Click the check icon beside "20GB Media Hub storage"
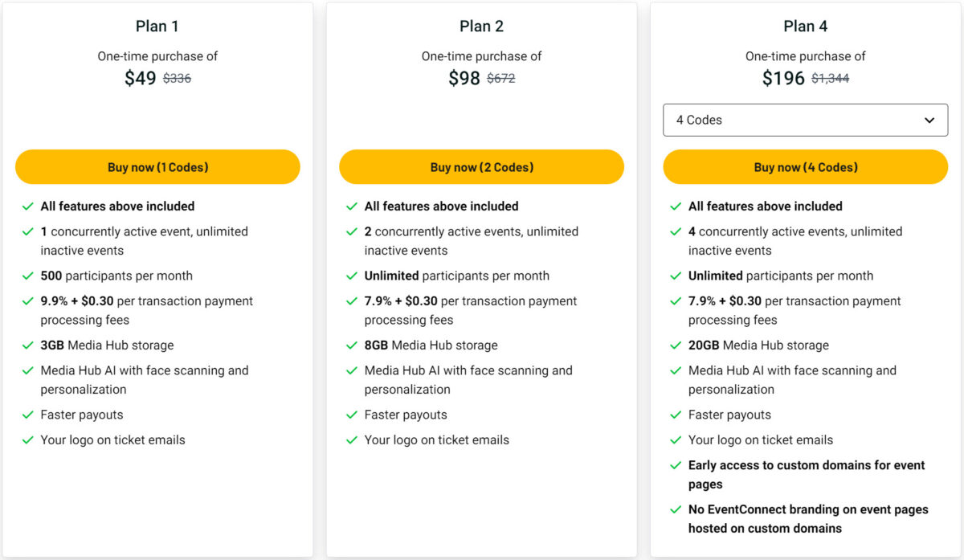This screenshot has height=560, width=964. (676, 345)
